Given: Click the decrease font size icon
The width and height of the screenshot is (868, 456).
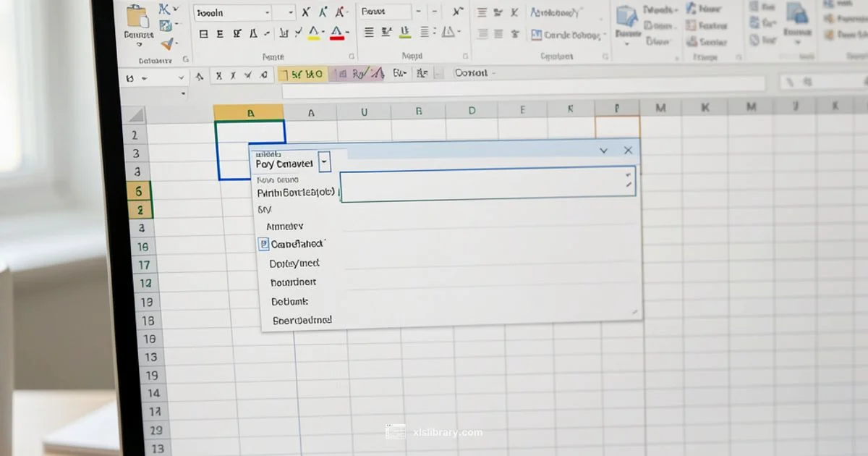Looking at the screenshot, I should 340,12.
